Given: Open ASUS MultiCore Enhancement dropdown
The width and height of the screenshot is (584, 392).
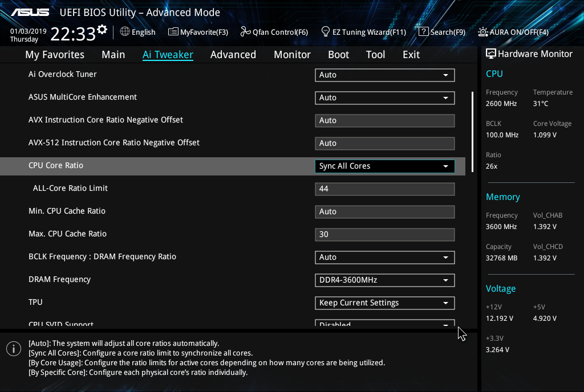Looking at the screenshot, I should tap(385, 98).
